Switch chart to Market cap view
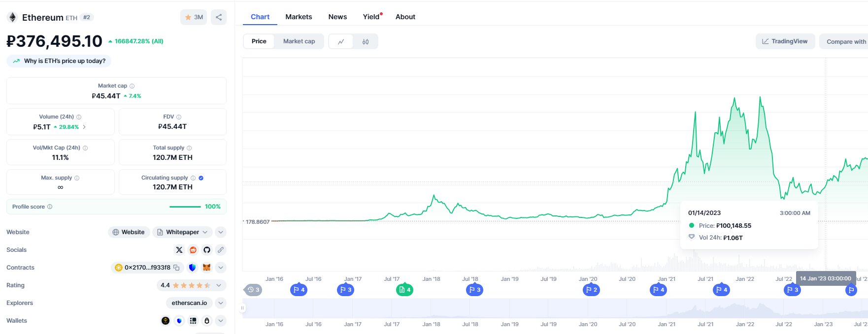 (x=299, y=41)
